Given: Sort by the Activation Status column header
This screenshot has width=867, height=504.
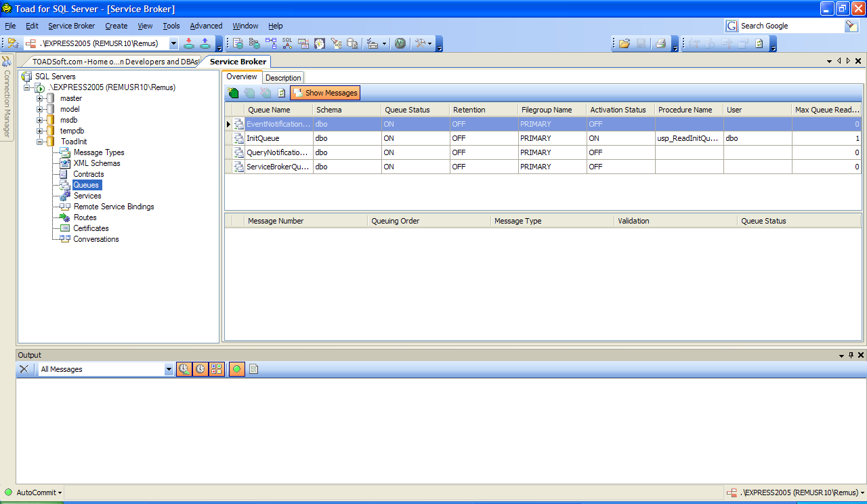Looking at the screenshot, I should [620, 110].
